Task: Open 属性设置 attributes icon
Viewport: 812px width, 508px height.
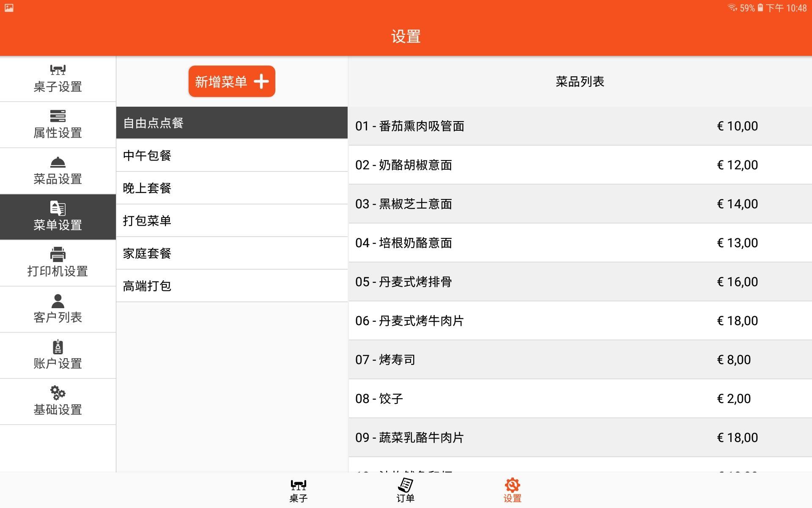Action: click(x=58, y=116)
